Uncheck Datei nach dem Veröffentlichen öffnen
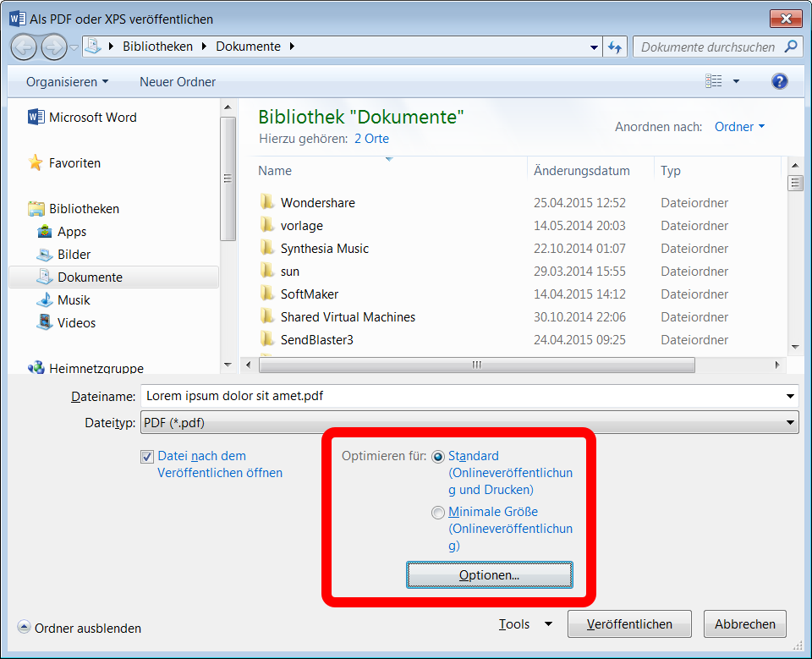The width and height of the screenshot is (812, 659). pos(147,457)
